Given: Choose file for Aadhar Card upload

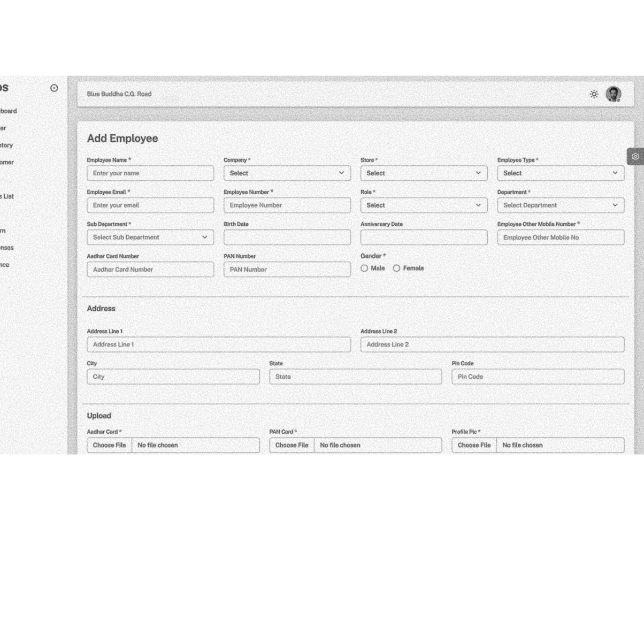Looking at the screenshot, I should click(x=109, y=445).
